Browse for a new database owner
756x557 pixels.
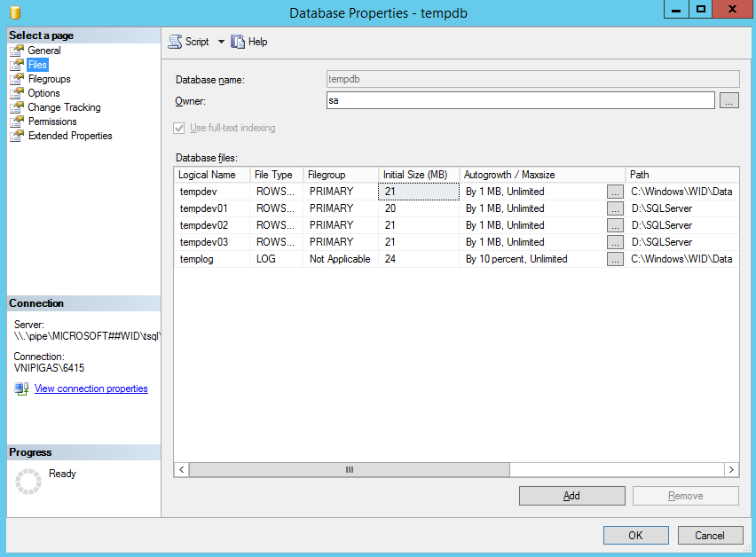(728, 100)
